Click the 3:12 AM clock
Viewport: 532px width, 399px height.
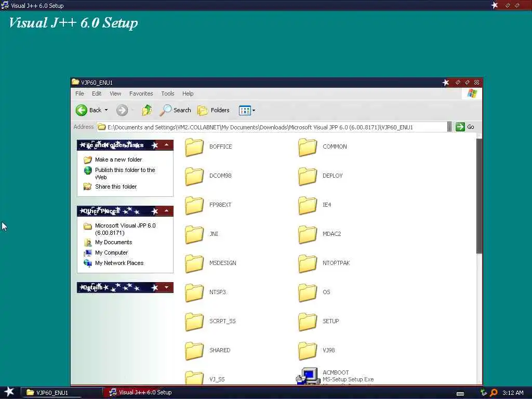click(513, 393)
